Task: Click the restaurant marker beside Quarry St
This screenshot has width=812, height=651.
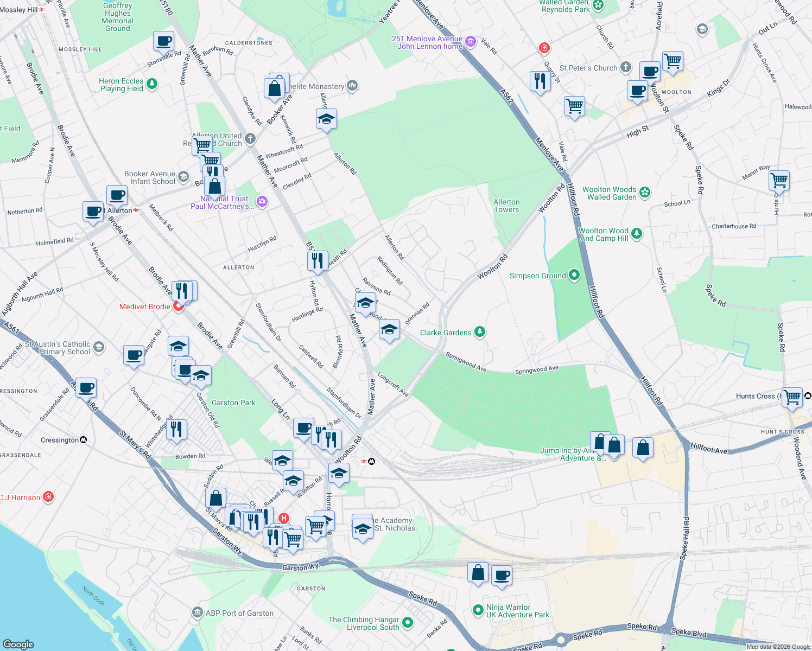Action: tap(540, 82)
